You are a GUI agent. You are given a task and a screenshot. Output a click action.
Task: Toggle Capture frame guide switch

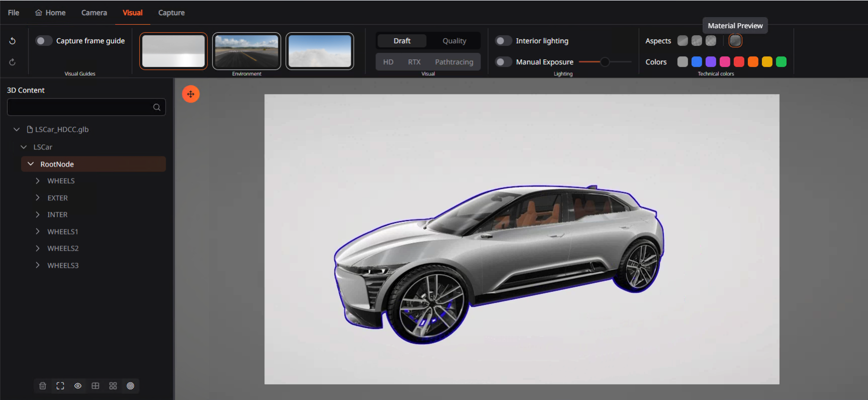(44, 41)
